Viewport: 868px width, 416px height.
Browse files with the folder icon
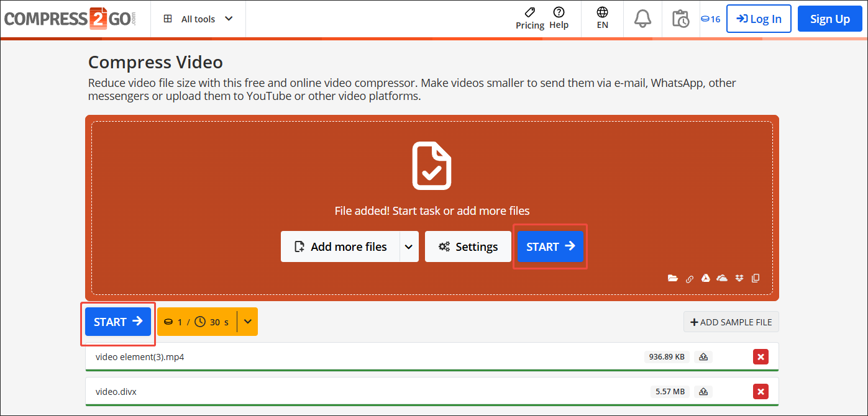click(x=673, y=278)
